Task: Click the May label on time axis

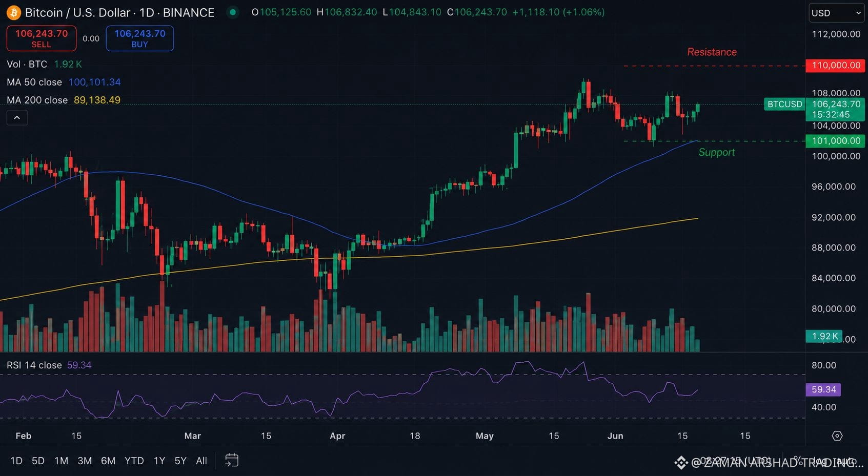Action: pos(485,436)
